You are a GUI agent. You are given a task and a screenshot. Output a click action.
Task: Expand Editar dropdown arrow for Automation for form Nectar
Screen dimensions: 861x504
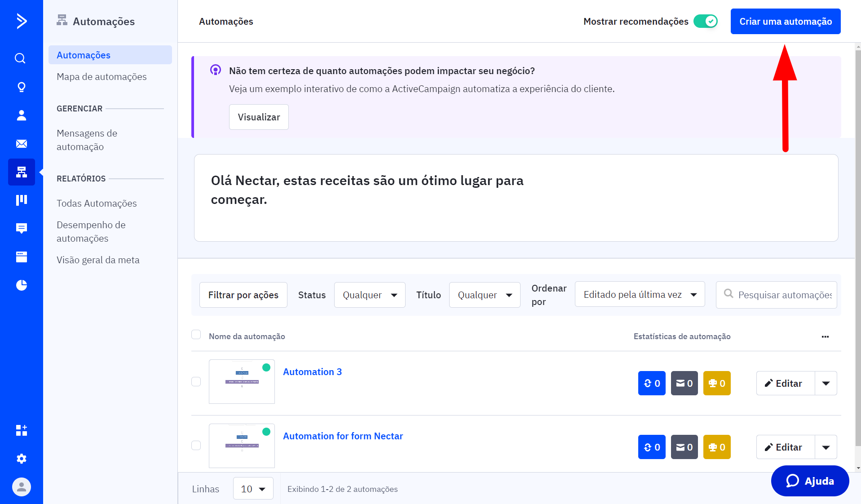[x=826, y=447]
